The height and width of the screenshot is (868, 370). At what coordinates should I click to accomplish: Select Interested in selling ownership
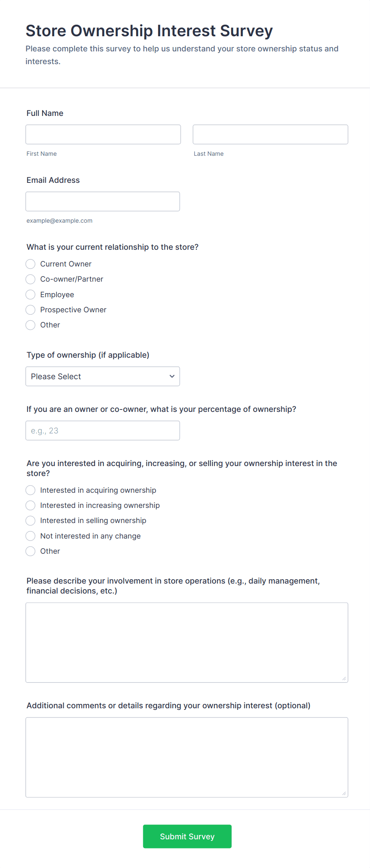coord(31,521)
